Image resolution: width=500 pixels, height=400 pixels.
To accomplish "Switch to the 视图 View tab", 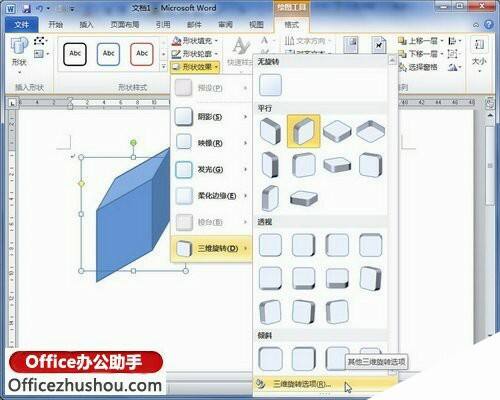I will (256, 25).
